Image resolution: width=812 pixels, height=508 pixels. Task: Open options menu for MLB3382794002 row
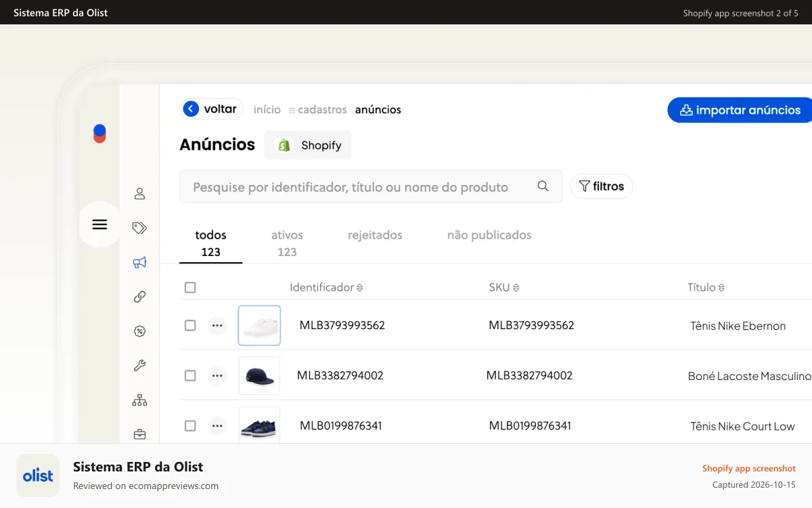(x=217, y=375)
